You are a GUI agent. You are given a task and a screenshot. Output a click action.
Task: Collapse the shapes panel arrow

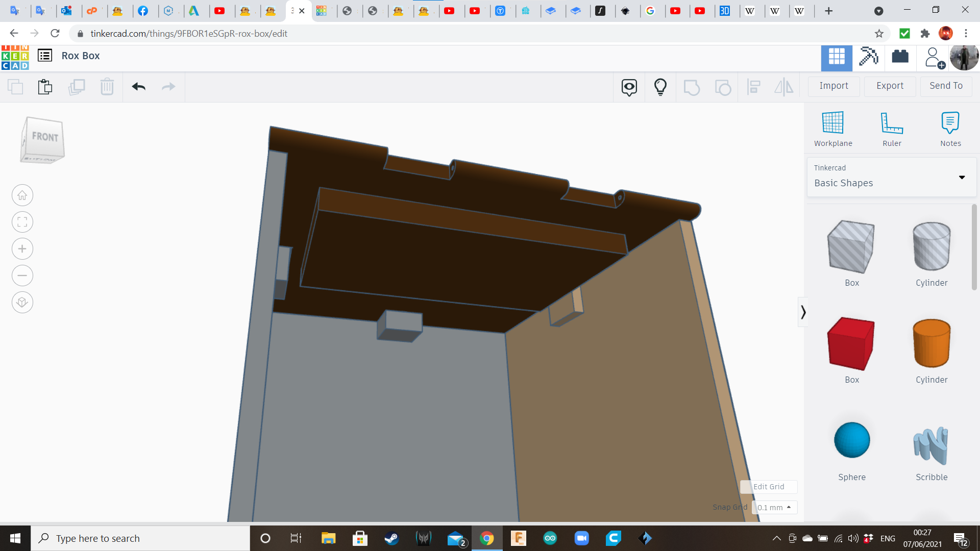(803, 312)
